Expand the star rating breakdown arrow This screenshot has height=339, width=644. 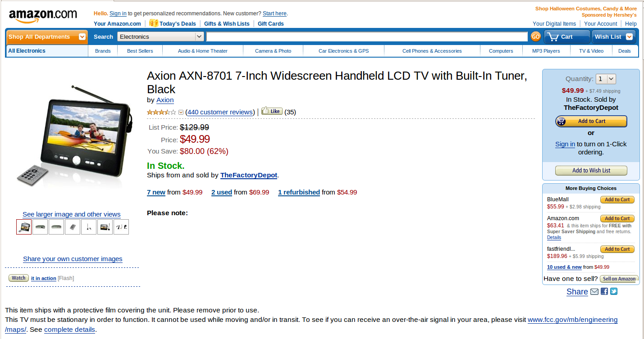pyautogui.click(x=181, y=113)
